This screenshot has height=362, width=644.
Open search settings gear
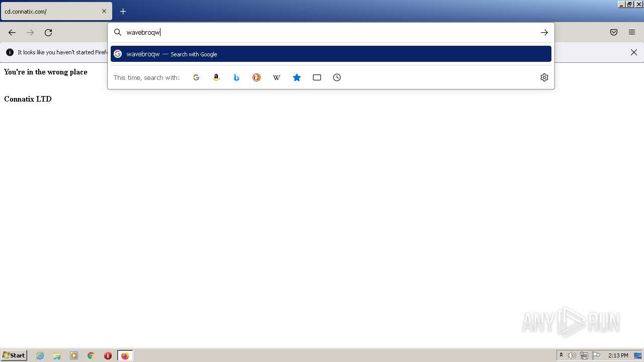pyautogui.click(x=544, y=77)
